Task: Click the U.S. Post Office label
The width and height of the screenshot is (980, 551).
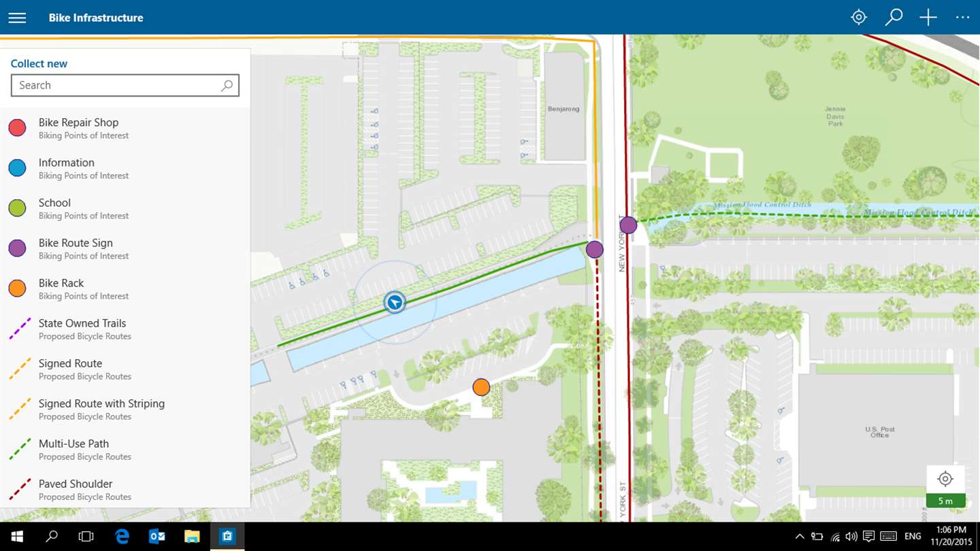Action: click(880, 432)
